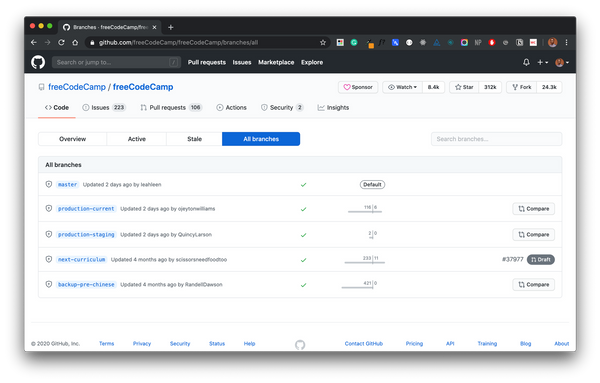Click the 312k stargazers count
This screenshot has height=383, width=600.
pyautogui.click(x=490, y=87)
